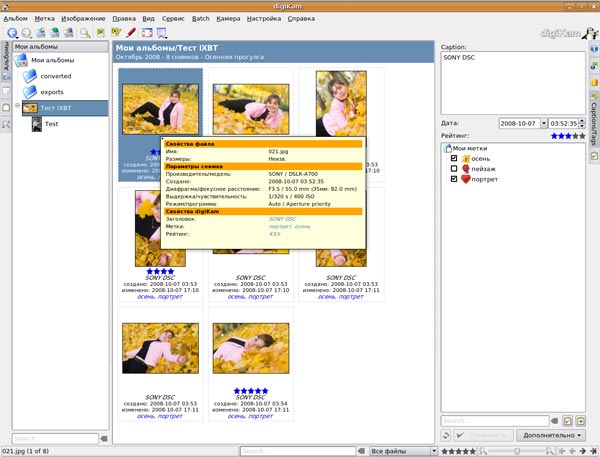The height and width of the screenshot is (457, 600).
Task: Go to previous image navigation arrow
Action: click(x=572, y=451)
